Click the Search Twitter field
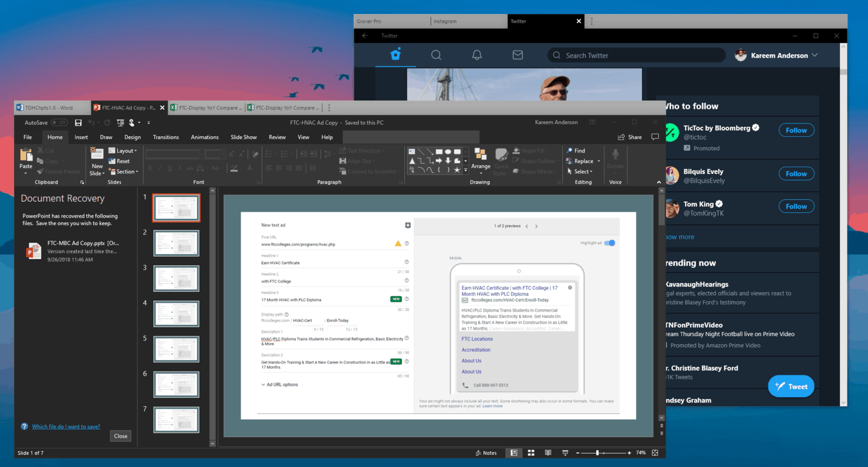 (x=636, y=55)
